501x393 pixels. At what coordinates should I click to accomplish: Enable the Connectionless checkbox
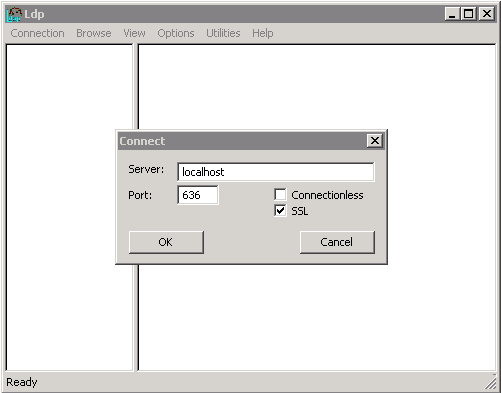point(280,195)
